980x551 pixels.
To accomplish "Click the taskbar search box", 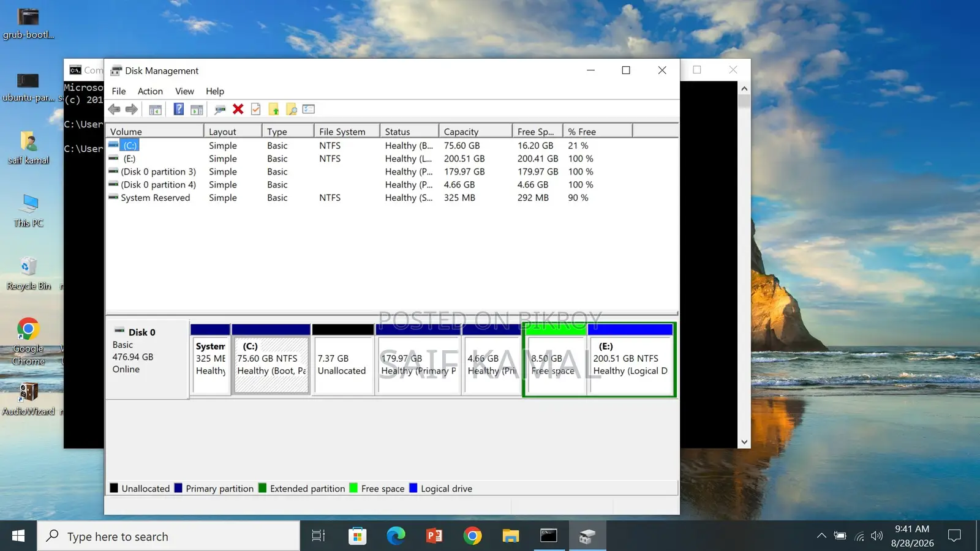I will click(168, 536).
